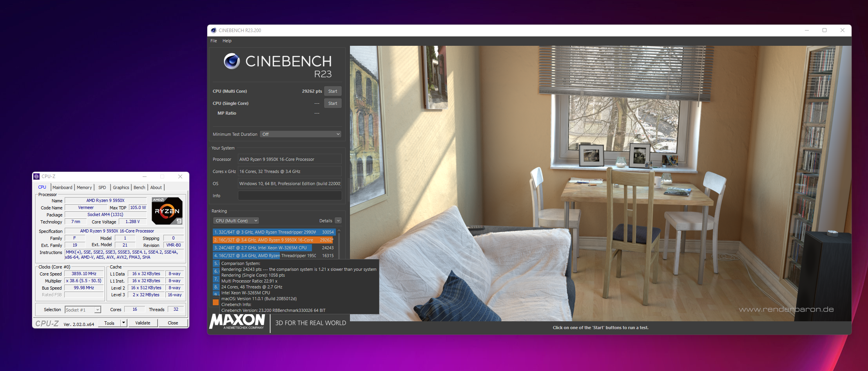Screen dimensions: 868x371
Task: Open the Minimum Test Duration dropdown
Action: click(x=301, y=134)
